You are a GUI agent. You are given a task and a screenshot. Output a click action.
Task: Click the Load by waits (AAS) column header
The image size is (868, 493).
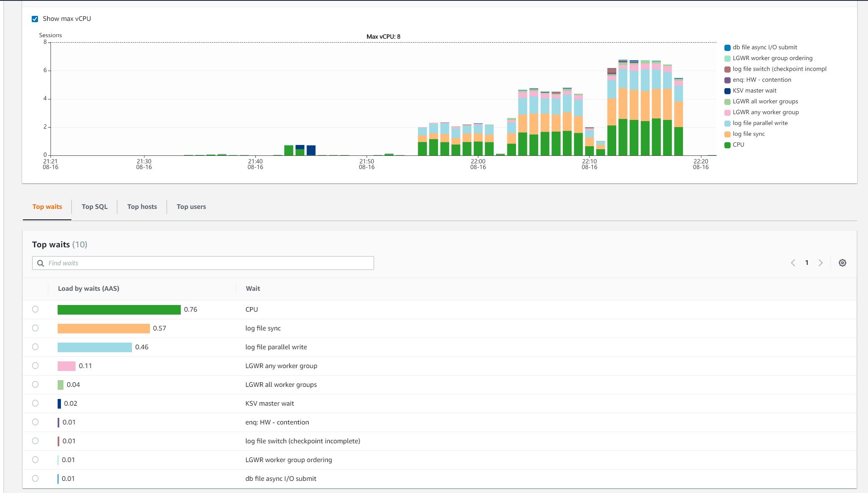tap(89, 288)
